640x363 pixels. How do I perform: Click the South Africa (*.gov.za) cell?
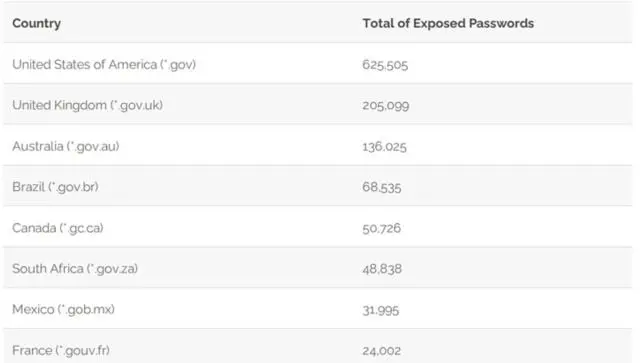point(75,269)
